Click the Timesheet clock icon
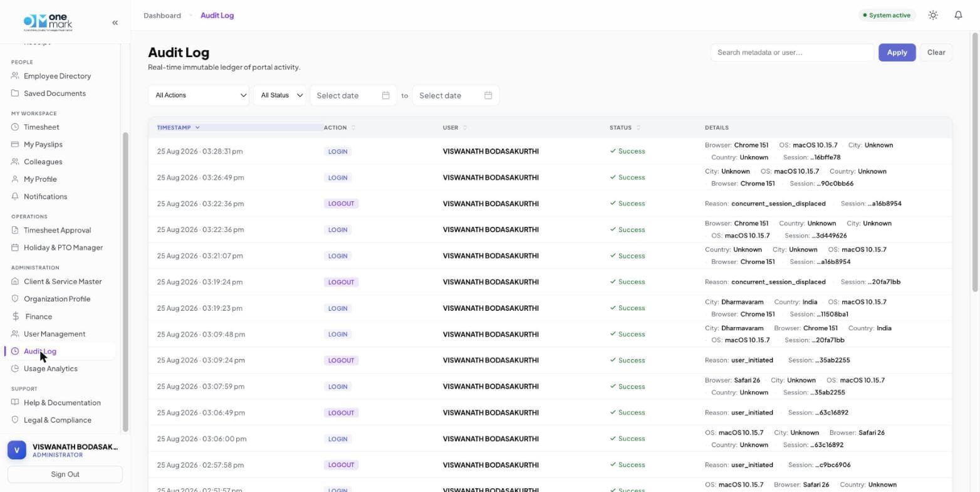Image resolution: width=980 pixels, height=492 pixels. tap(15, 127)
